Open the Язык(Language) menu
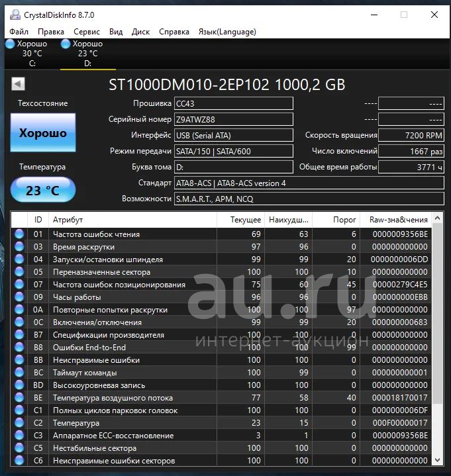Viewport: 451px width, 476px height. tap(227, 32)
